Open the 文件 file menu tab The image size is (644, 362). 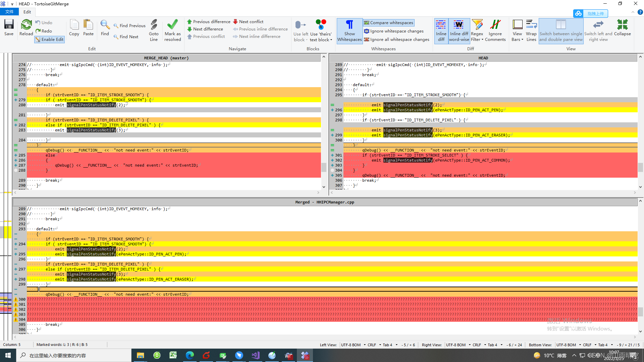coord(9,12)
